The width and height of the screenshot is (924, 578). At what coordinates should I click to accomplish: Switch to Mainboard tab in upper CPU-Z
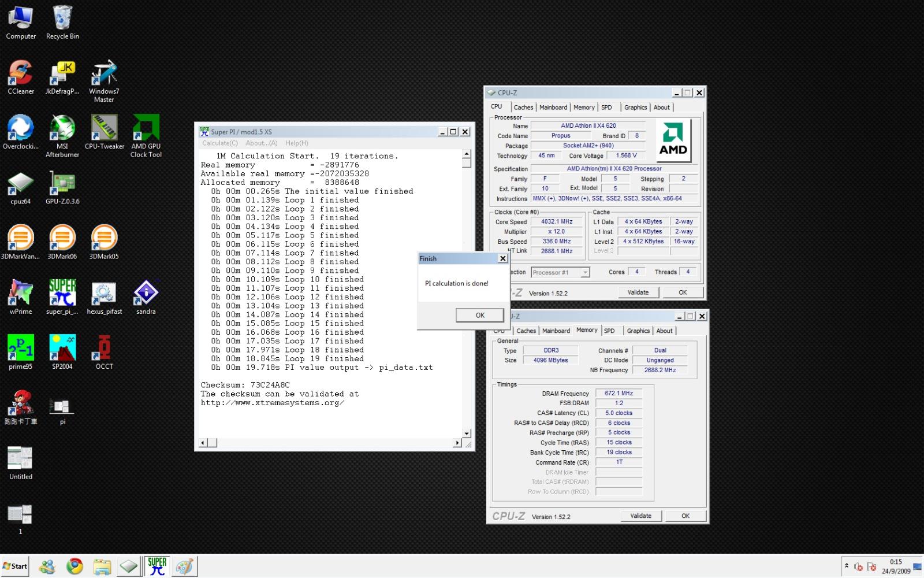[x=553, y=108]
